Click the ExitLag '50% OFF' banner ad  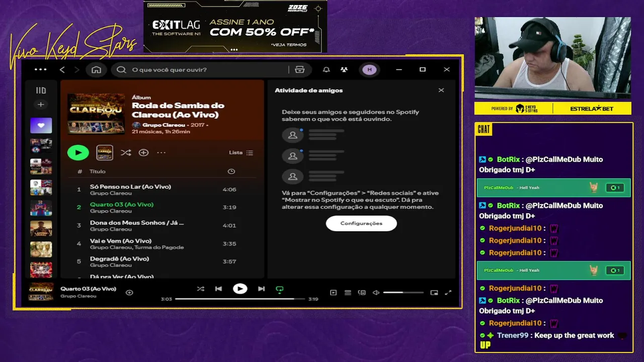[235, 27]
